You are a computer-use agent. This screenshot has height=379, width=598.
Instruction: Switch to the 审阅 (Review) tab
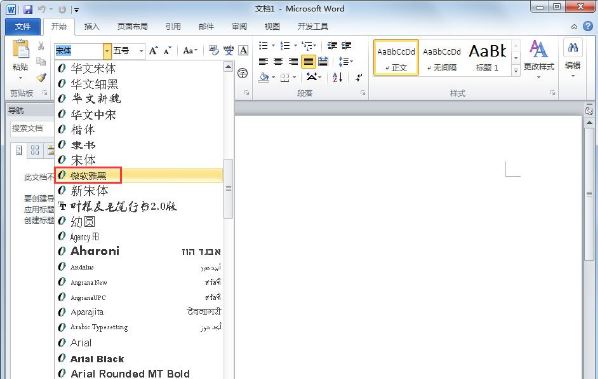[239, 27]
